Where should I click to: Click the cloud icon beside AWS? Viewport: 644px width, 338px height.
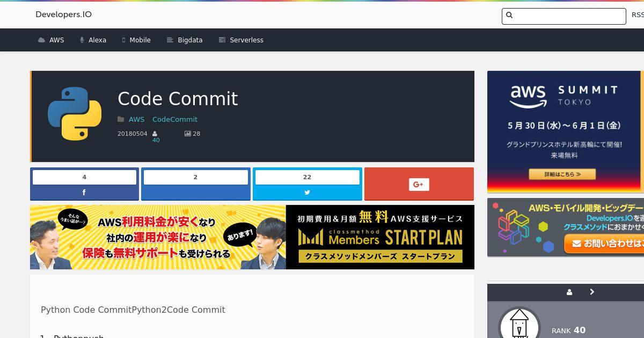(41, 40)
